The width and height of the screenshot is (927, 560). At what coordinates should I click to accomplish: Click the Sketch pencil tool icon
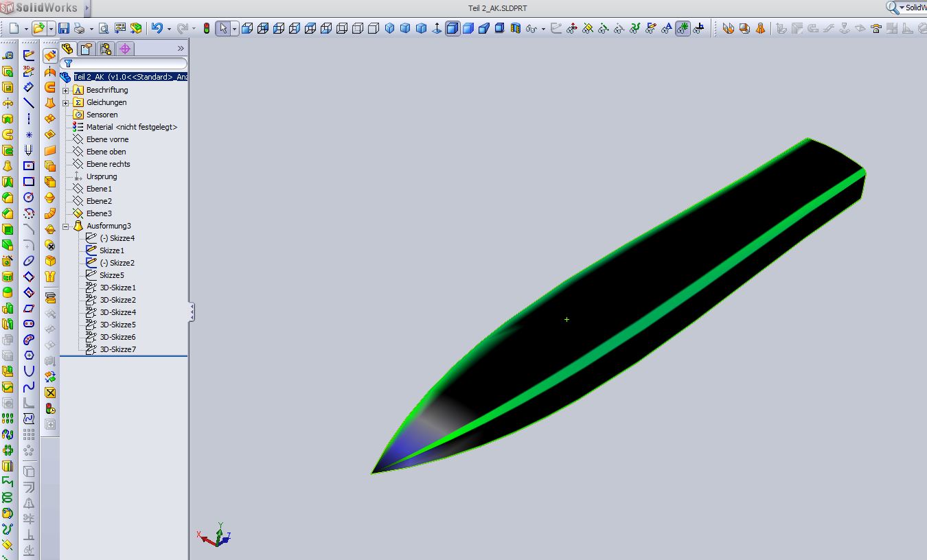29,56
